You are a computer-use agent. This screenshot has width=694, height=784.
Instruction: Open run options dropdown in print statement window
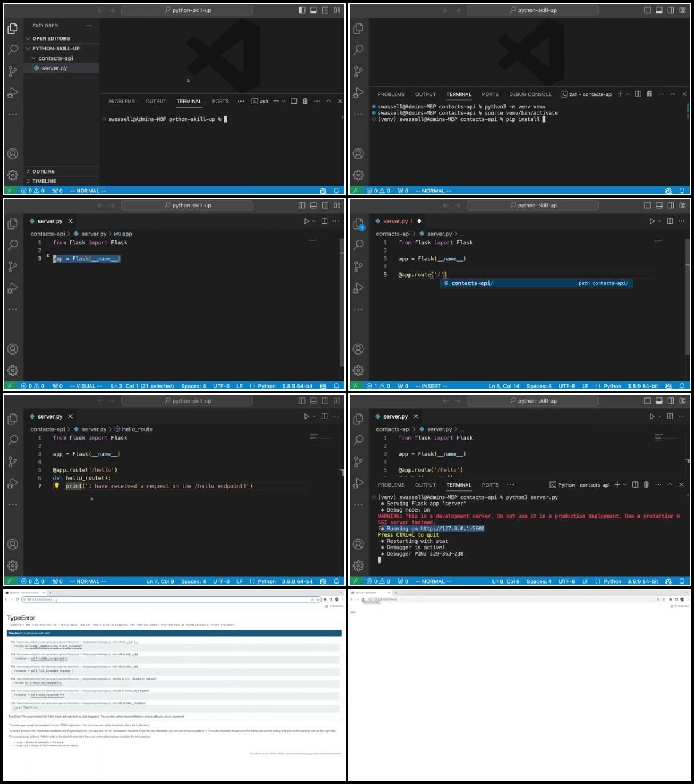click(314, 417)
